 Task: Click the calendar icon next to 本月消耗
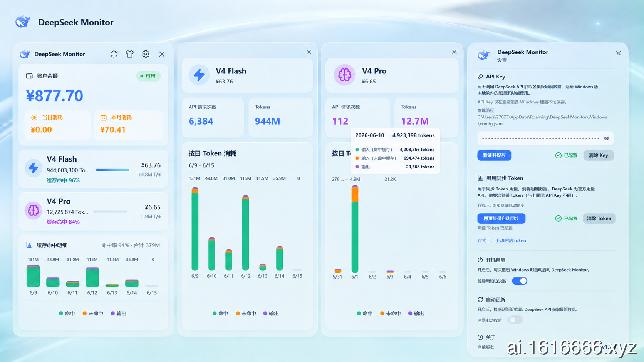coord(103,117)
